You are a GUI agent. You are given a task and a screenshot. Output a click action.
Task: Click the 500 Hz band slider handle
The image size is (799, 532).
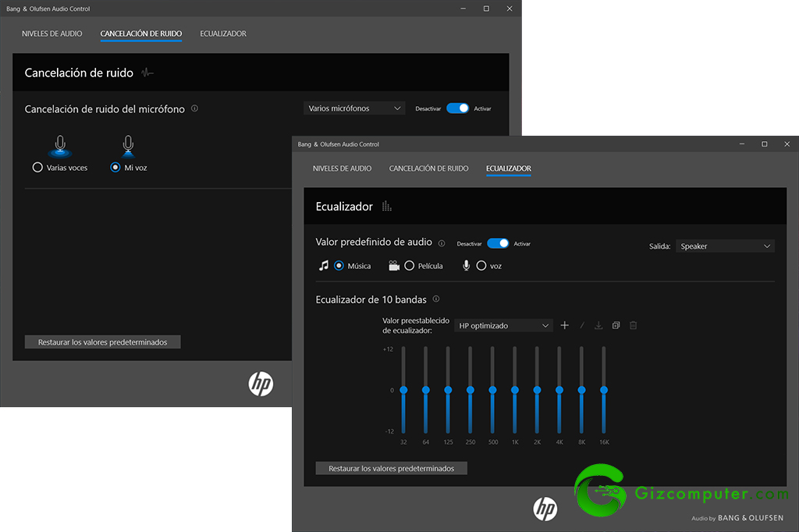(x=492, y=390)
